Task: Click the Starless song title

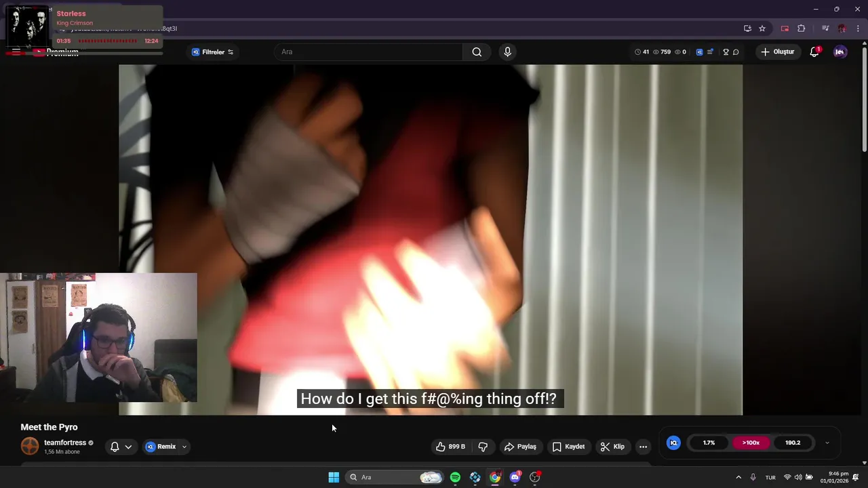Action: [71, 14]
